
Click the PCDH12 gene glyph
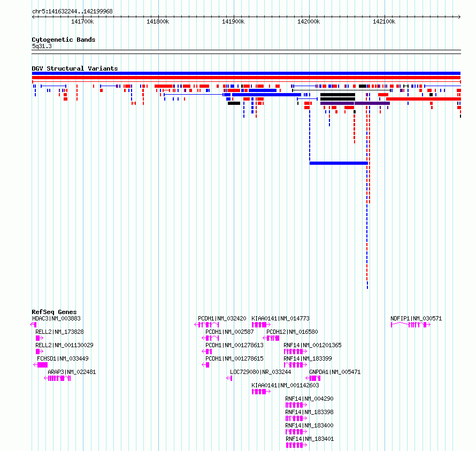(271, 338)
